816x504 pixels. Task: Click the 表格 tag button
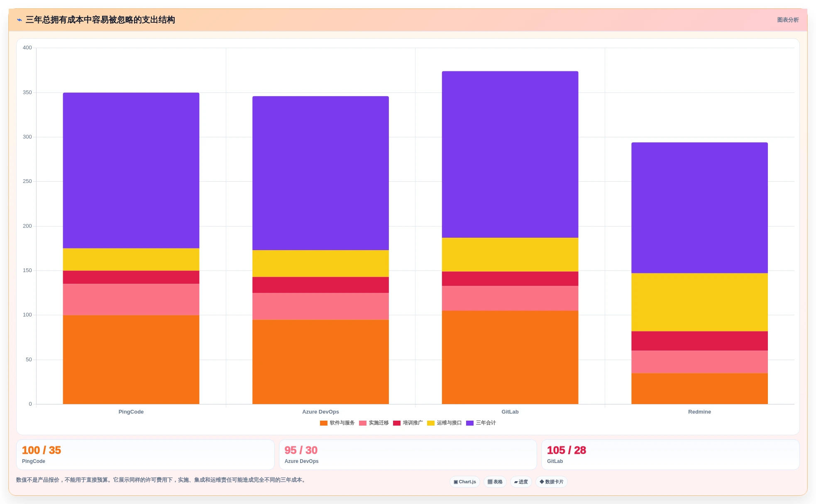pos(495,482)
